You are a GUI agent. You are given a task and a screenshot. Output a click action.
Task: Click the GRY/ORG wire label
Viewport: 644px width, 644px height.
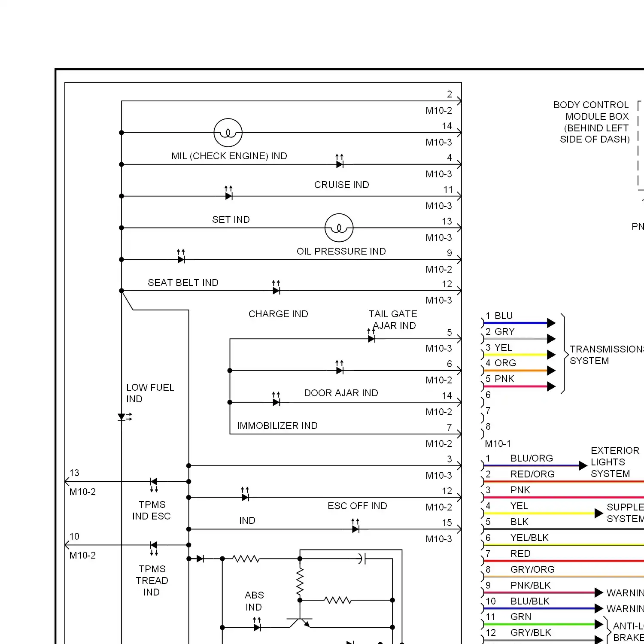click(x=533, y=569)
